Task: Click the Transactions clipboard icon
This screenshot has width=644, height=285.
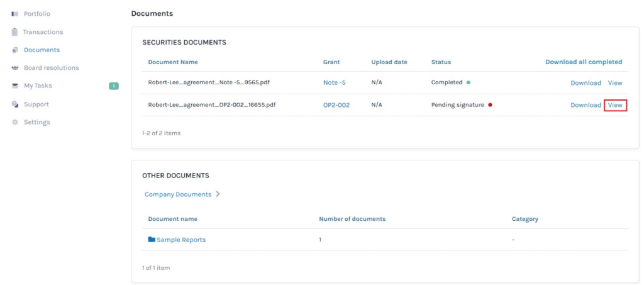Action: (x=14, y=32)
